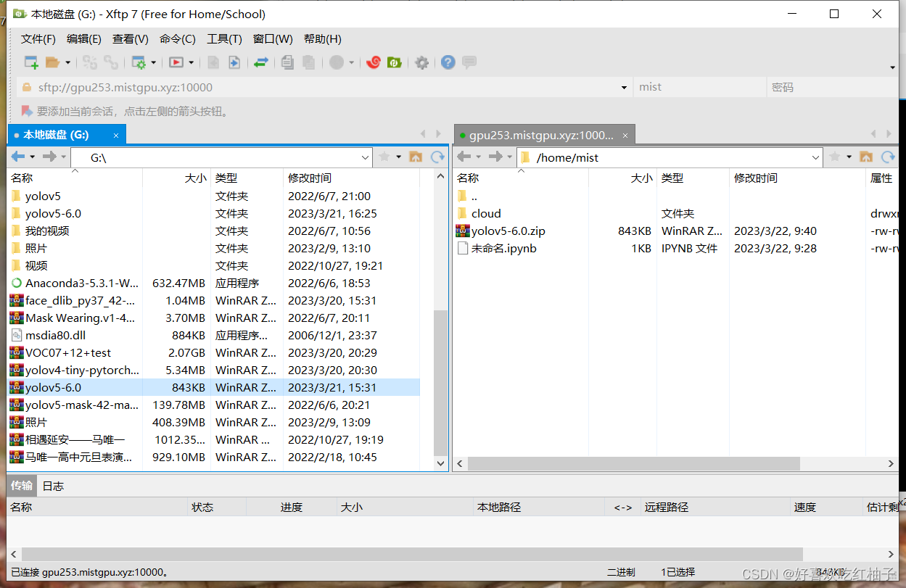Click the 密码 password field
This screenshot has height=588, width=906.
tap(832, 88)
